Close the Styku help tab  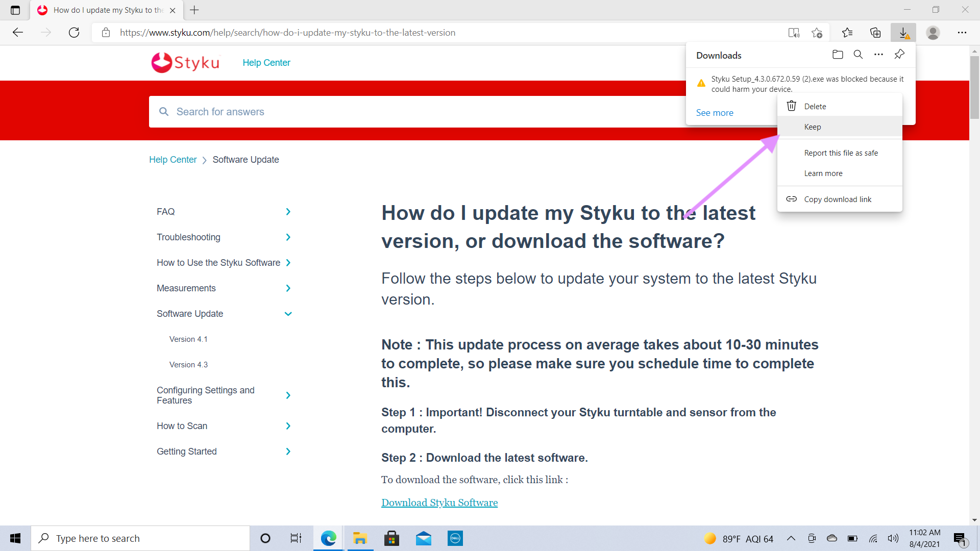[x=173, y=10]
